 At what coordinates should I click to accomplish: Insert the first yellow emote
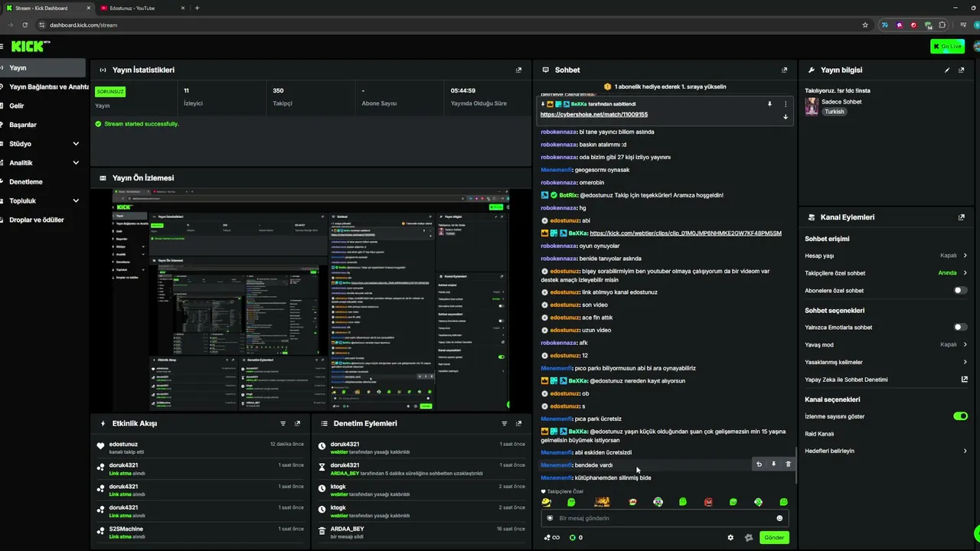pos(546,502)
